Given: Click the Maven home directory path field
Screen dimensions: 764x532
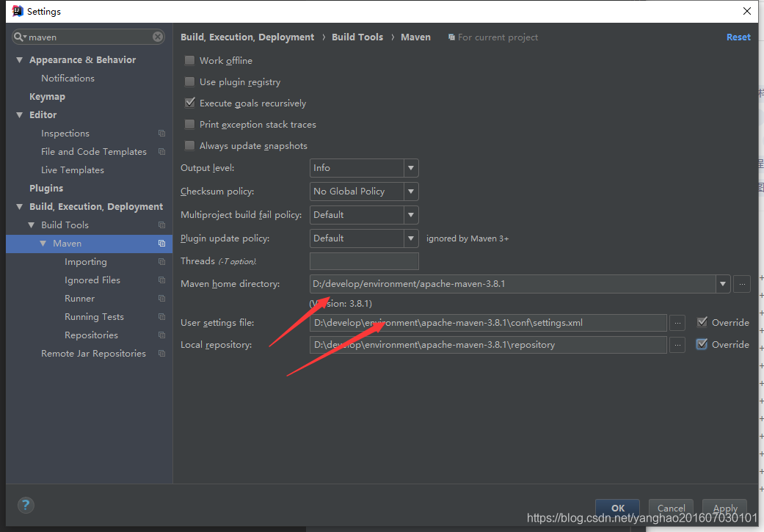Looking at the screenshot, I should (512, 284).
